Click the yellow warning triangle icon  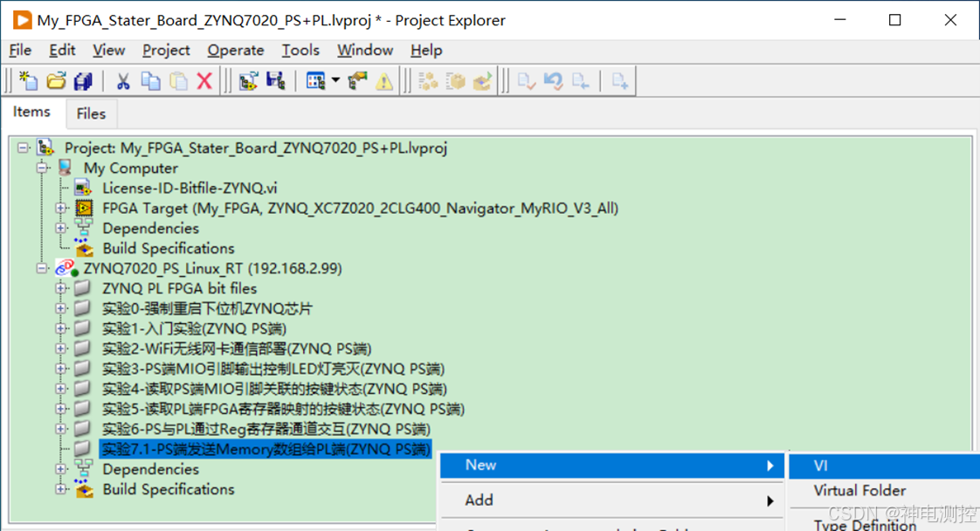point(384,80)
